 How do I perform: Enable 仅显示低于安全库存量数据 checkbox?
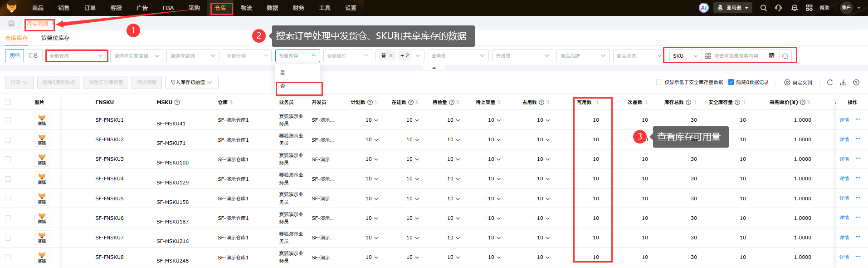pos(659,82)
